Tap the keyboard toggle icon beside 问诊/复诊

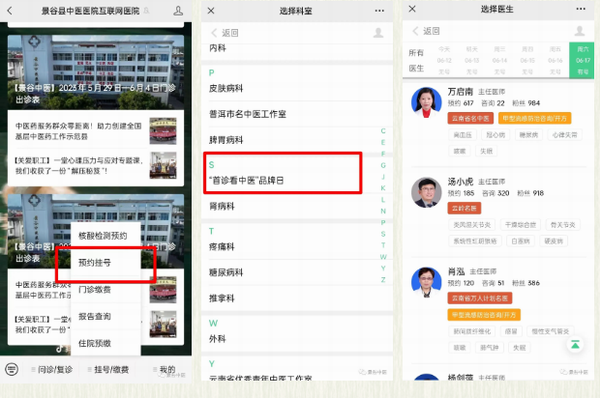click(11, 369)
